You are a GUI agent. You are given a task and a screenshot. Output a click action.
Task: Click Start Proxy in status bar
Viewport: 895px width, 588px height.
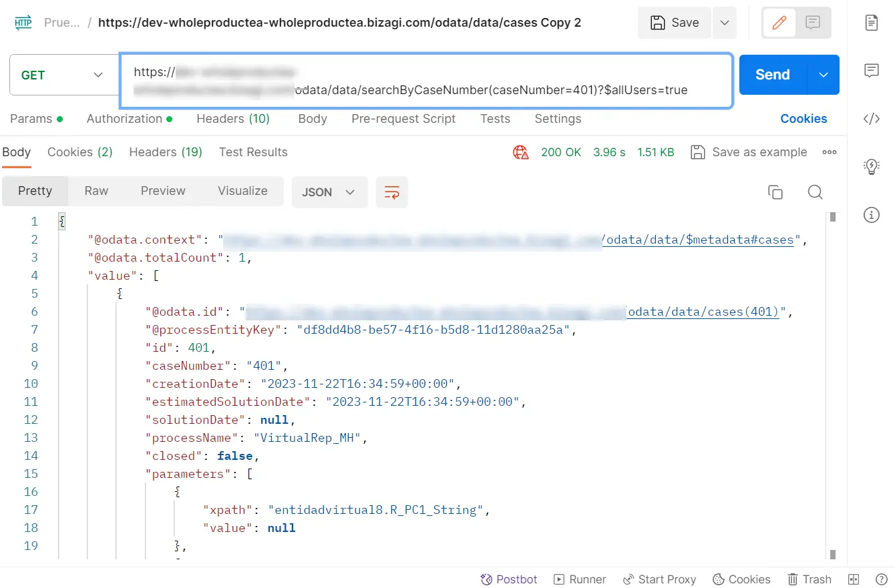(659, 579)
